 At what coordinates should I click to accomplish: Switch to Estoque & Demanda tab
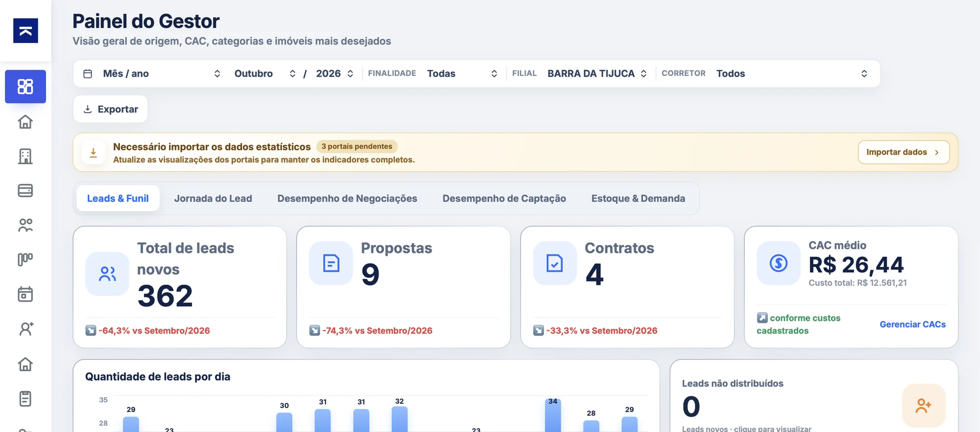[638, 198]
